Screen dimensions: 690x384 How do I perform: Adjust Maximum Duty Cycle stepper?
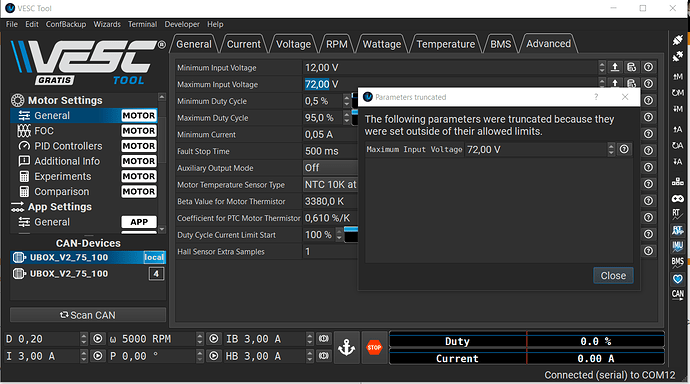pos(347,117)
